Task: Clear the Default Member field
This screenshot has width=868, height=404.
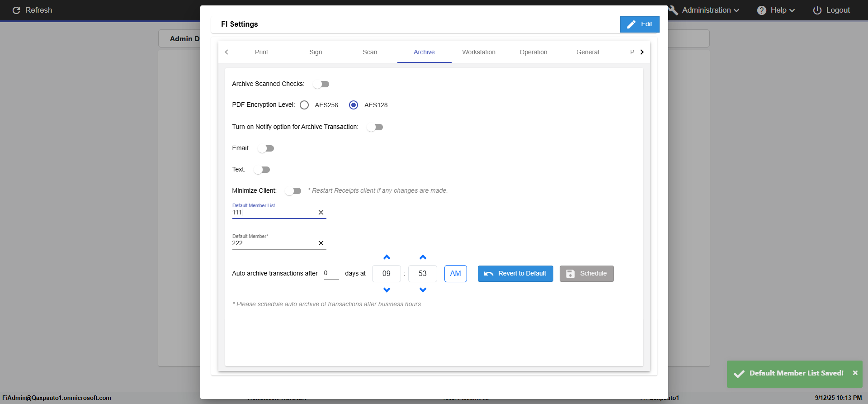Action: tap(321, 243)
